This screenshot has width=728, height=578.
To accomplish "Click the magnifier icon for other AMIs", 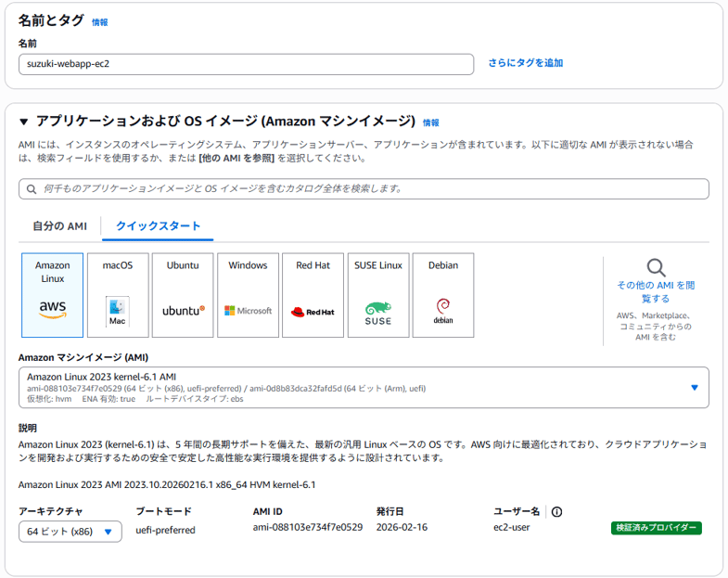I will [656, 267].
